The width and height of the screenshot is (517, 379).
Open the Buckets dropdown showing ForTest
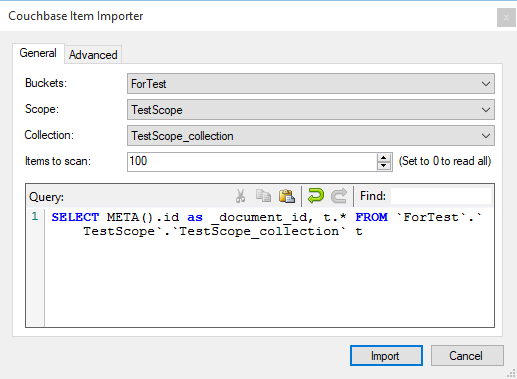pos(311,84)
